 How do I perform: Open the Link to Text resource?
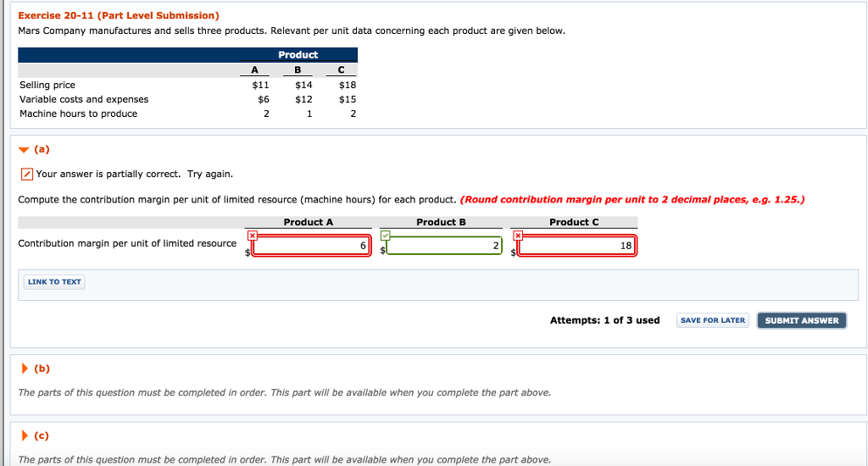(54, 282)
